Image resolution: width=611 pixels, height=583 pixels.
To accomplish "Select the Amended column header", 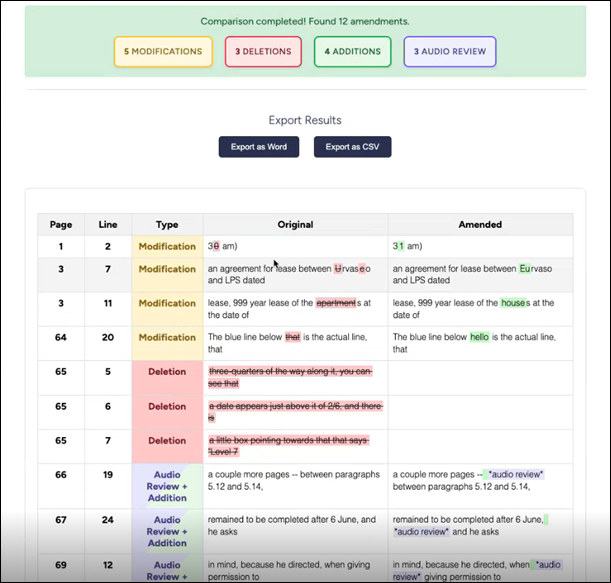I will pyautogui.click(x=480, y=224).
